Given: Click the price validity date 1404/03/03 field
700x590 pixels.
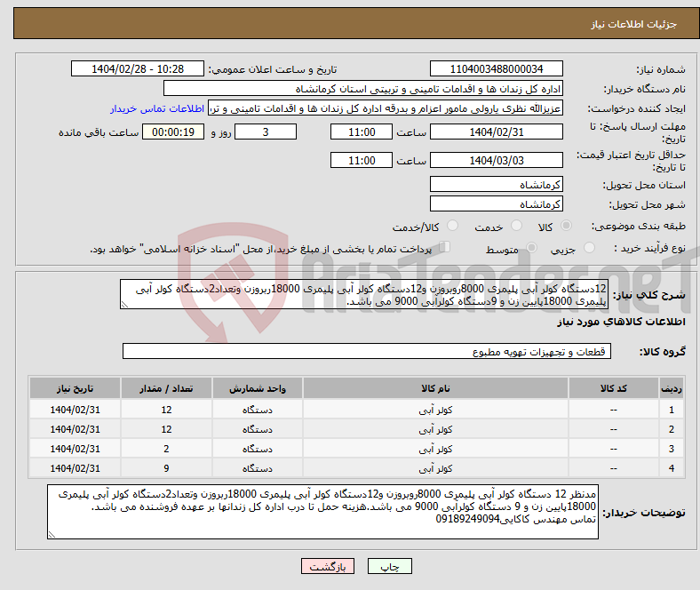Looking at the screenshot, I should click(496, 160).
